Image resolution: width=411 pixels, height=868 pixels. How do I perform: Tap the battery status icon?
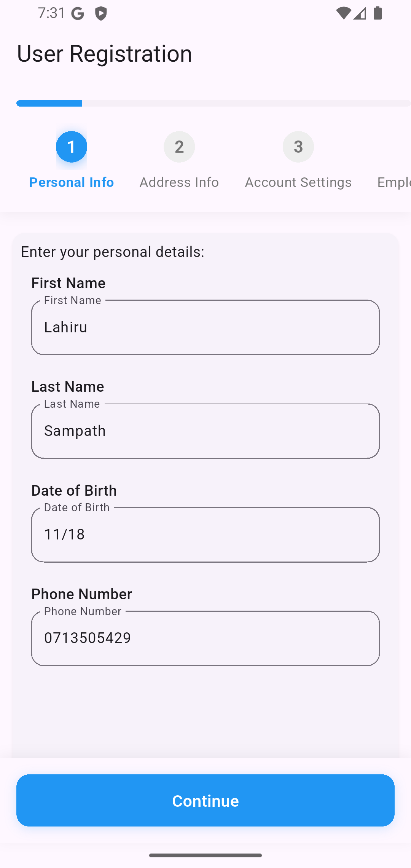click(378, 13)
